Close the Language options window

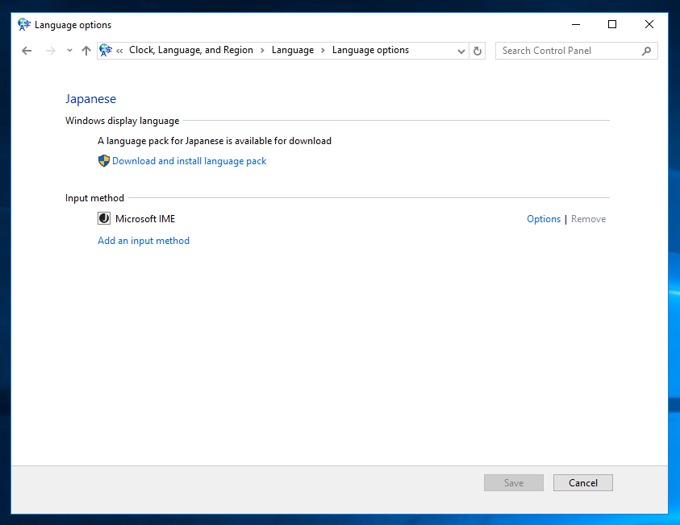[649, 24]
